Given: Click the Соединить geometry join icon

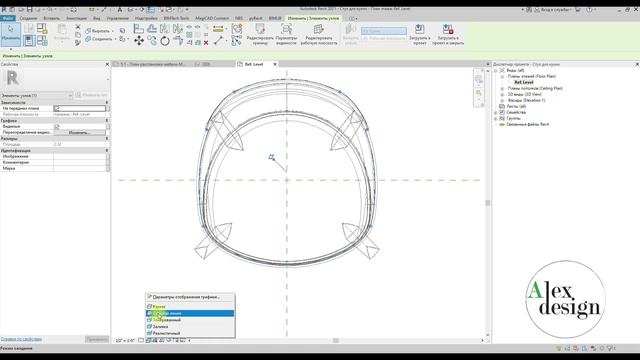Looking at the screenshot, I should pyautogui.click(x=88, y=39).
